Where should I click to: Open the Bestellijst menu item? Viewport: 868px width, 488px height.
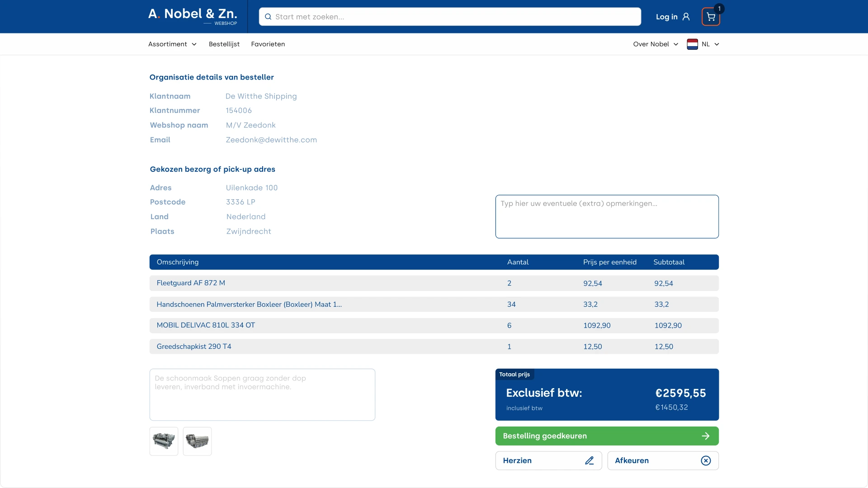pyautogui.click(x=224, y=44)
